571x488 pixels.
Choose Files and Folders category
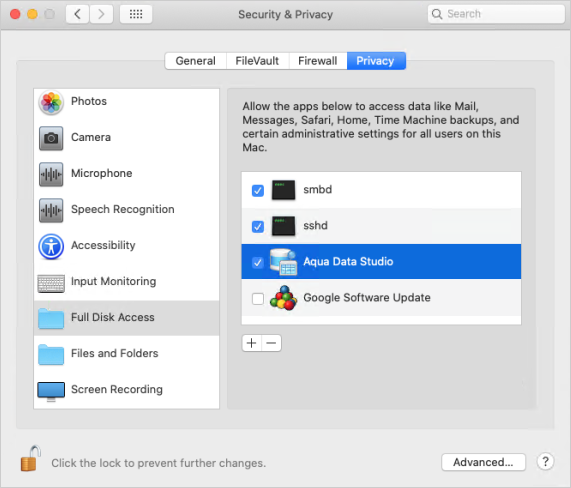[126, 354]
